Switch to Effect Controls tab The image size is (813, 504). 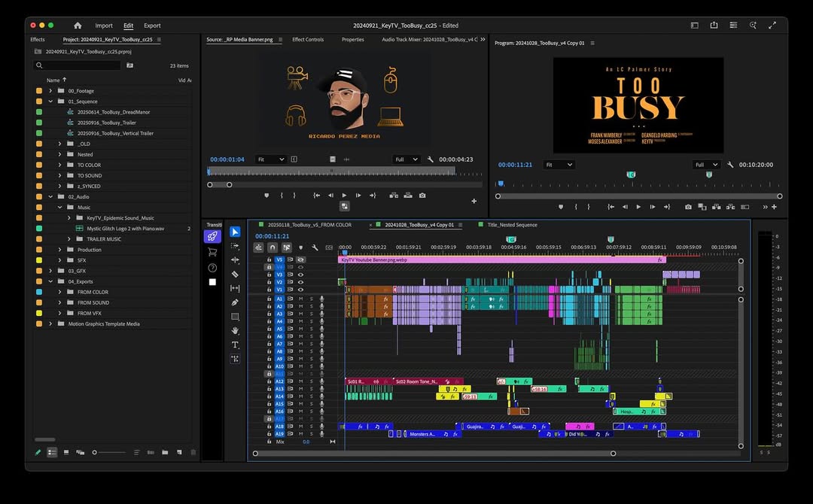308,40
